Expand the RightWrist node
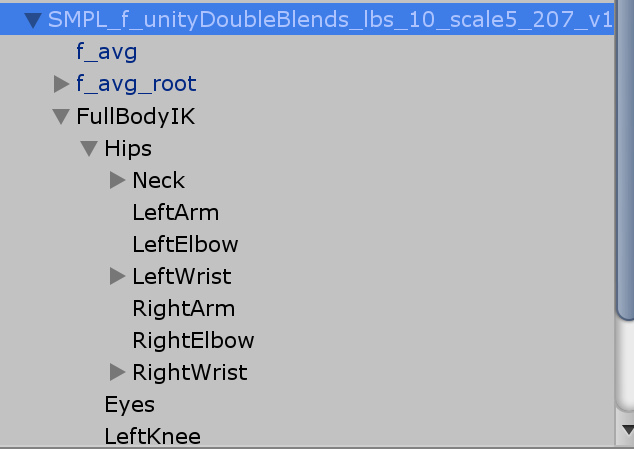This screenshot has height=449, width=634. point(118,372)
